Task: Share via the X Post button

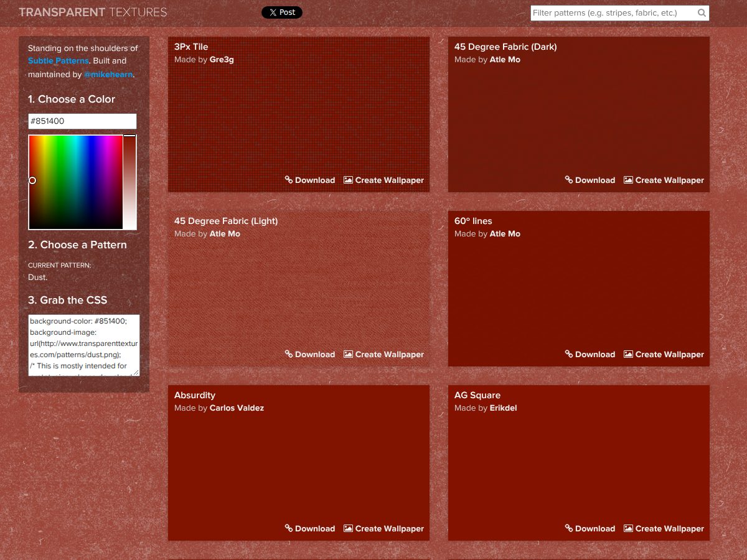Action: pos(282,12)
